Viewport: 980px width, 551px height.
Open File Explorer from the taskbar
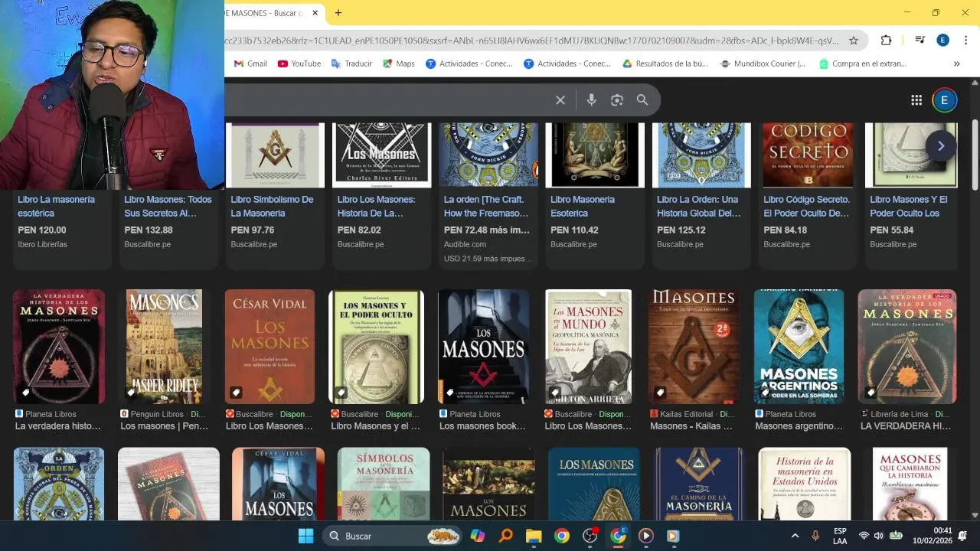pos(534,536)
